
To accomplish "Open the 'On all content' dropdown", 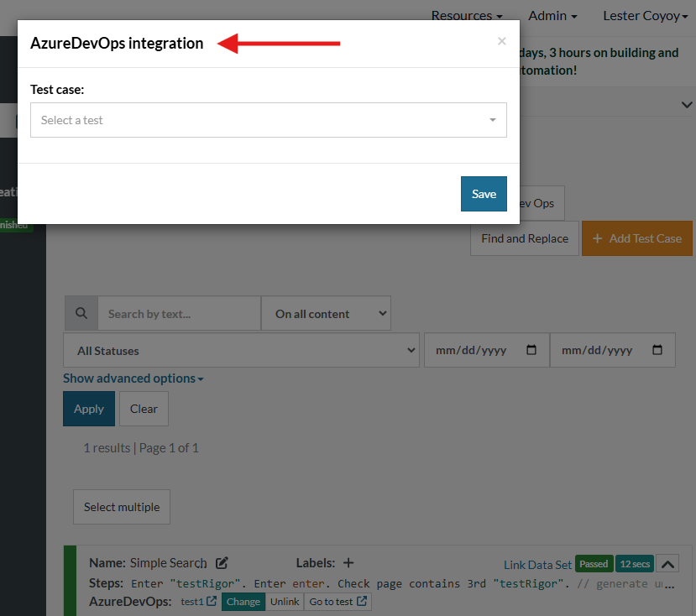I will [326, 314].
